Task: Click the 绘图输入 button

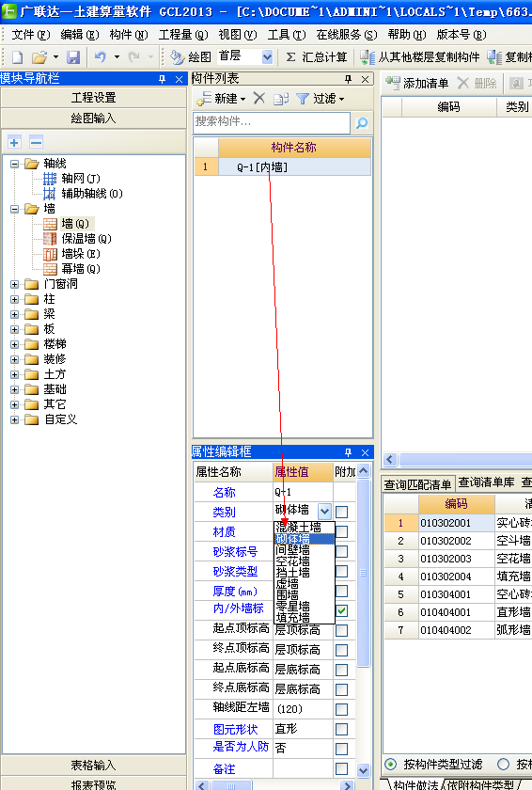Action: pos(94,118)
